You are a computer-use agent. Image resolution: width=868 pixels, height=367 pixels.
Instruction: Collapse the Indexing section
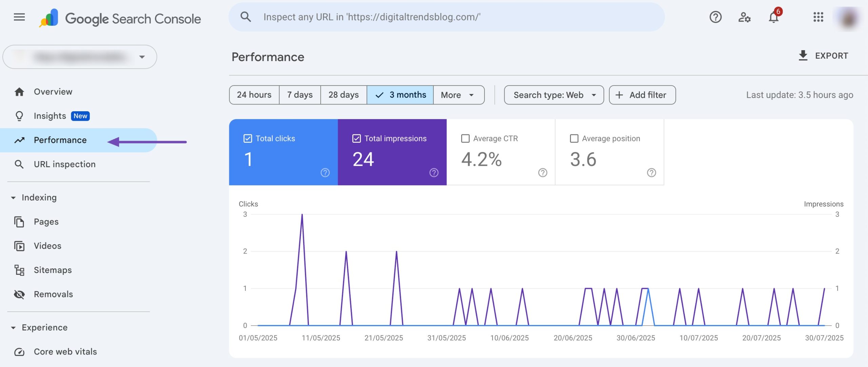[x=13, y=198]
